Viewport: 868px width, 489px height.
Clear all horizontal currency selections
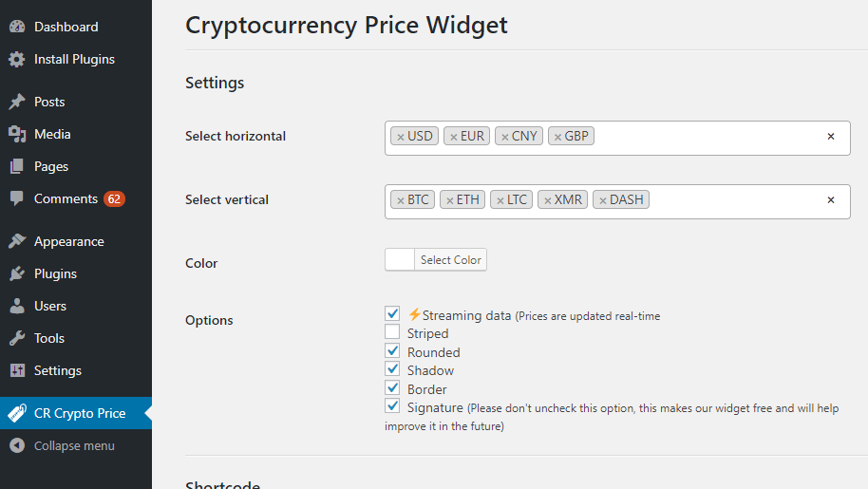click(x=831, y=137)
